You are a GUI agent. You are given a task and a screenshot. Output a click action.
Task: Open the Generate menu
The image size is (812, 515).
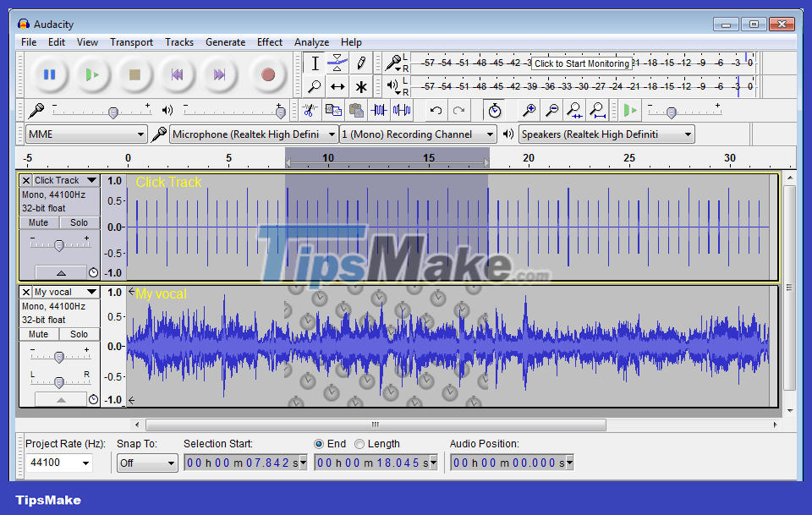pos(225,41)
